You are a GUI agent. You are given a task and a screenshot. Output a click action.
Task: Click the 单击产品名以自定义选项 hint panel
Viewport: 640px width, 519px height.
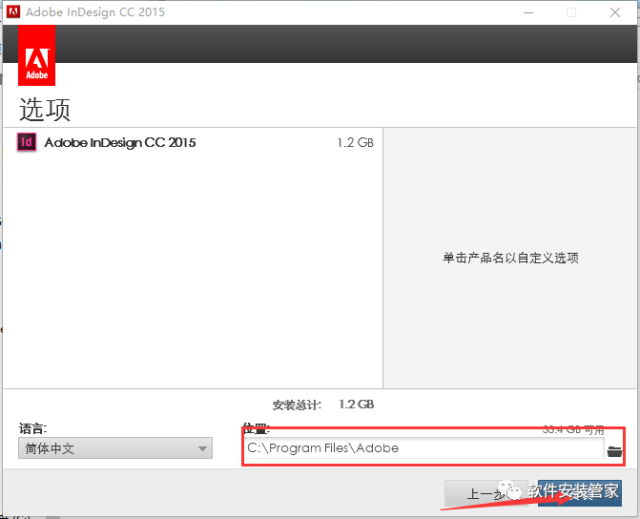point(510,258)
